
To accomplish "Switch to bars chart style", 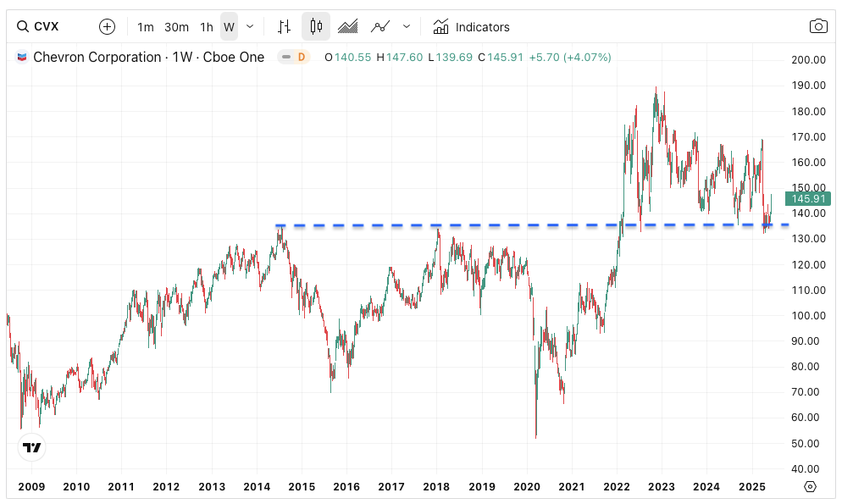I will pos(284,26).
